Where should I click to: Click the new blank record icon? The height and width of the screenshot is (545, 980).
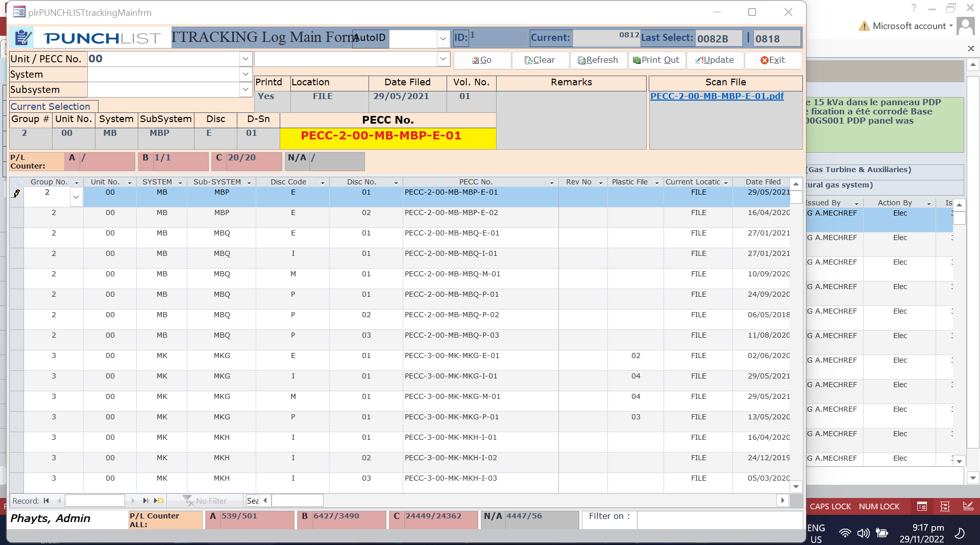click(x=159, y=501)
